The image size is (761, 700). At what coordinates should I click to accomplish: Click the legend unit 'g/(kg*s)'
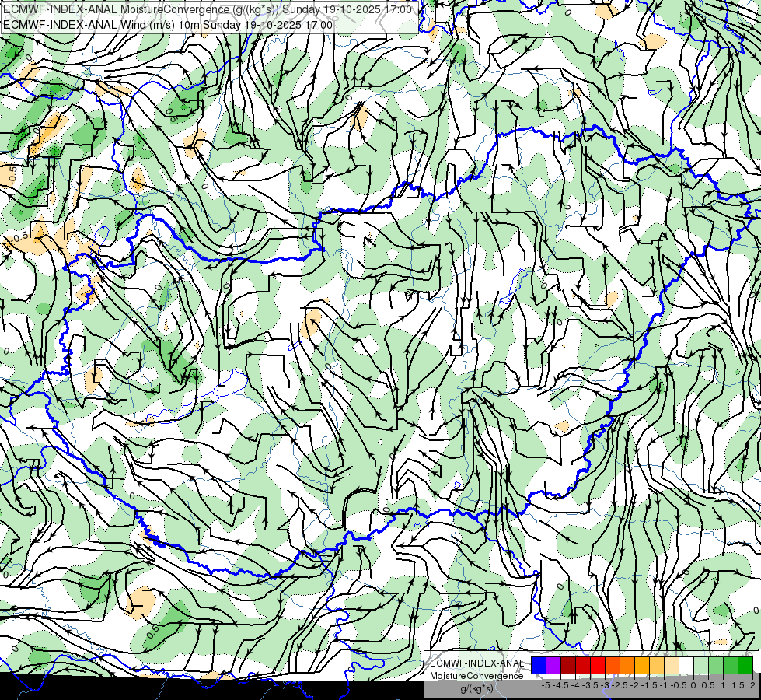[476, 688]
